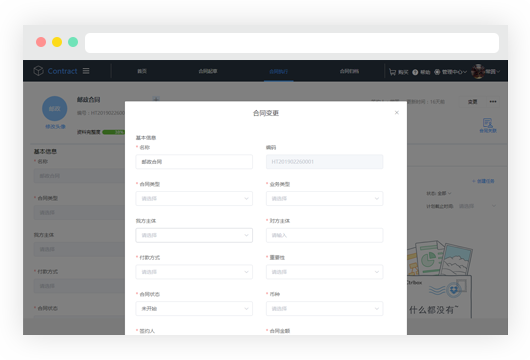Open the 业务类型 dropdown

tap(324, 198)
